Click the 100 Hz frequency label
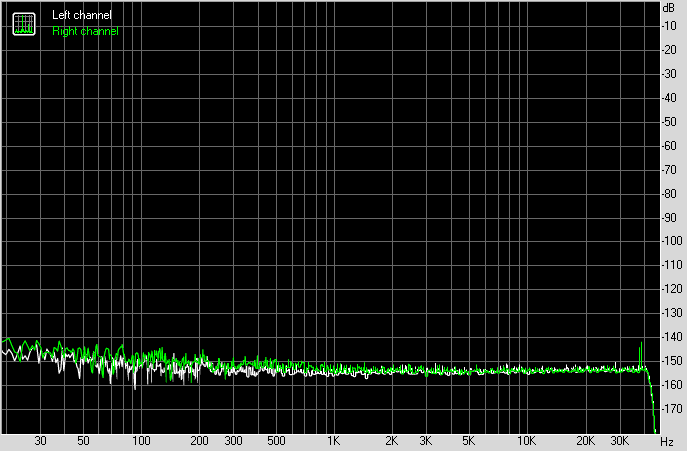This screenshot has height=451, width=687. [x=141, y=441]
